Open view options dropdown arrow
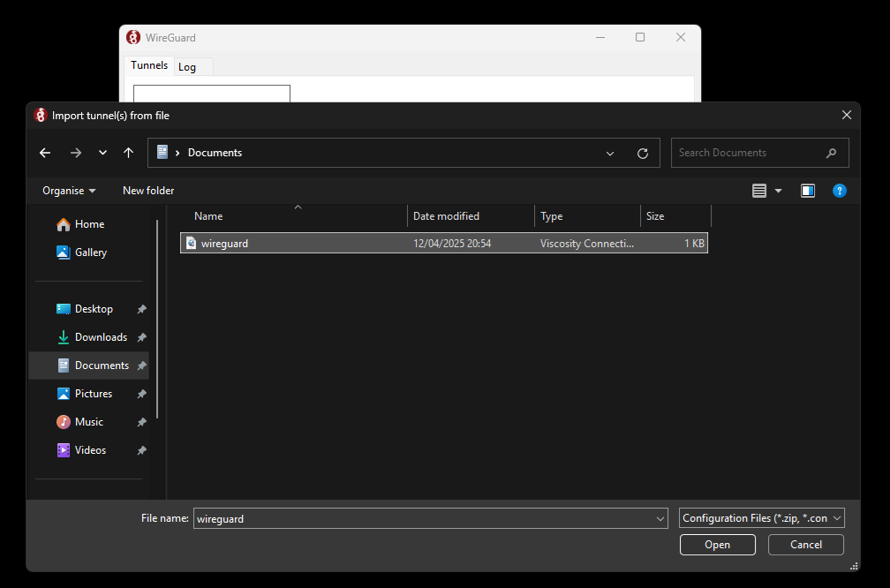The image size is (890, 588). (778, 191)
